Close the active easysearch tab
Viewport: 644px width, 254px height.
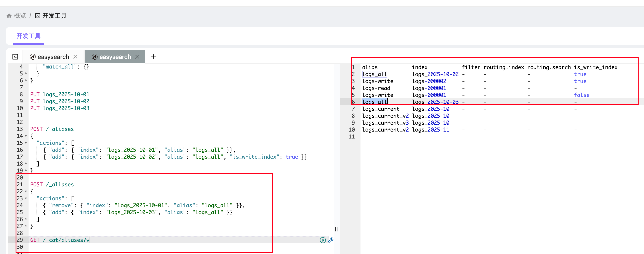click(x=137, y=57)
